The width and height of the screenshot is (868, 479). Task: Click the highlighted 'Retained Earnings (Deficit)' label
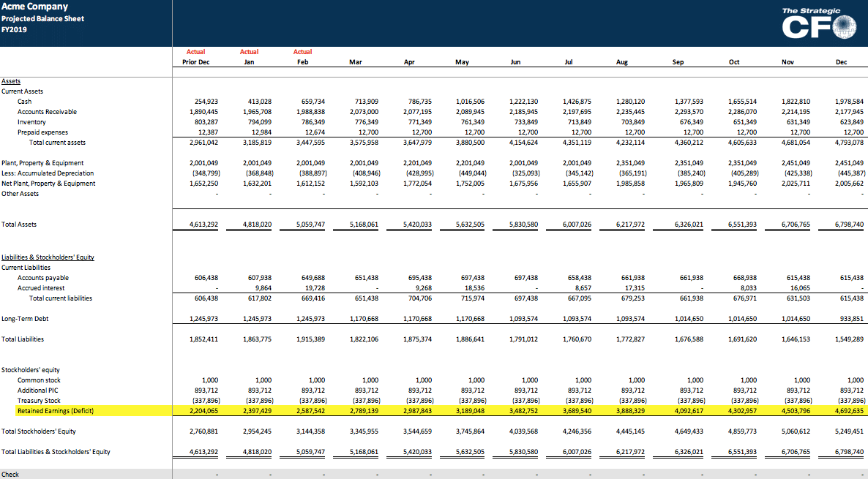click(56, 411)
